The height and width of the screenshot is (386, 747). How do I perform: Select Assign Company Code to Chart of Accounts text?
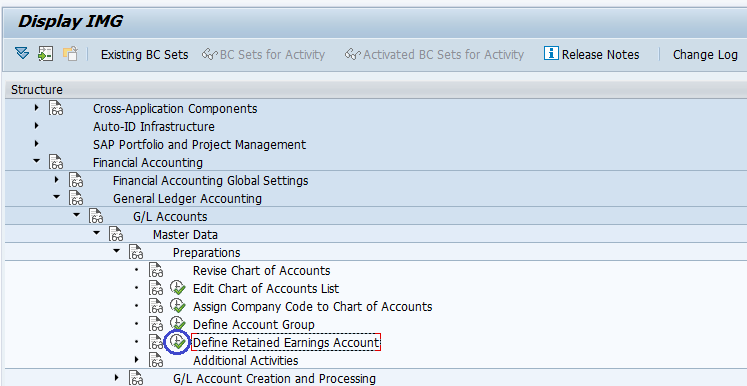coord(313,306)
